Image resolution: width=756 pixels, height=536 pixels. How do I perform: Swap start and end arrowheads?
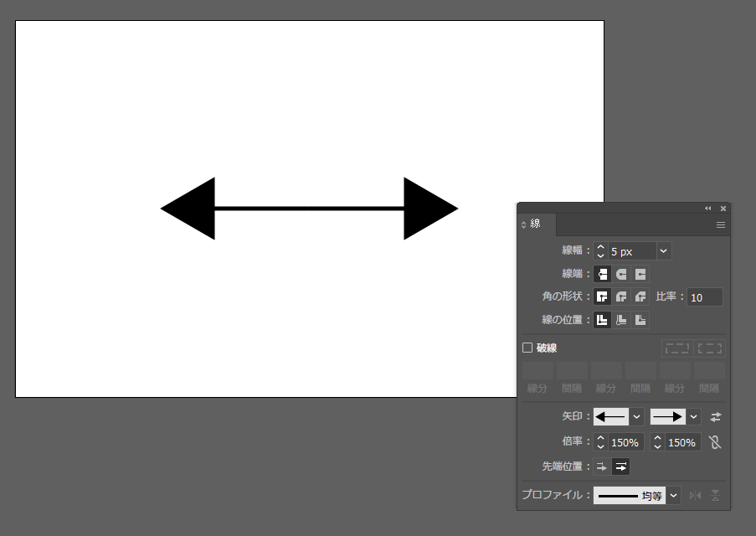tap(715, 416)
